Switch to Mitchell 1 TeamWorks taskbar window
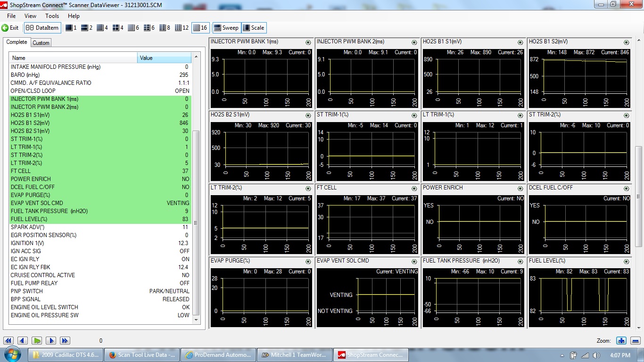Viewport: 644px width, 362px height. (294, 355)
